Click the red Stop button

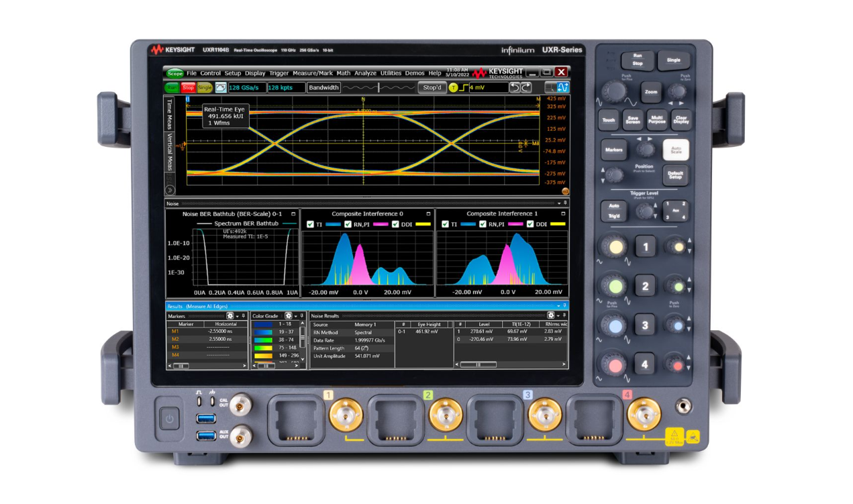pos(189,87)
